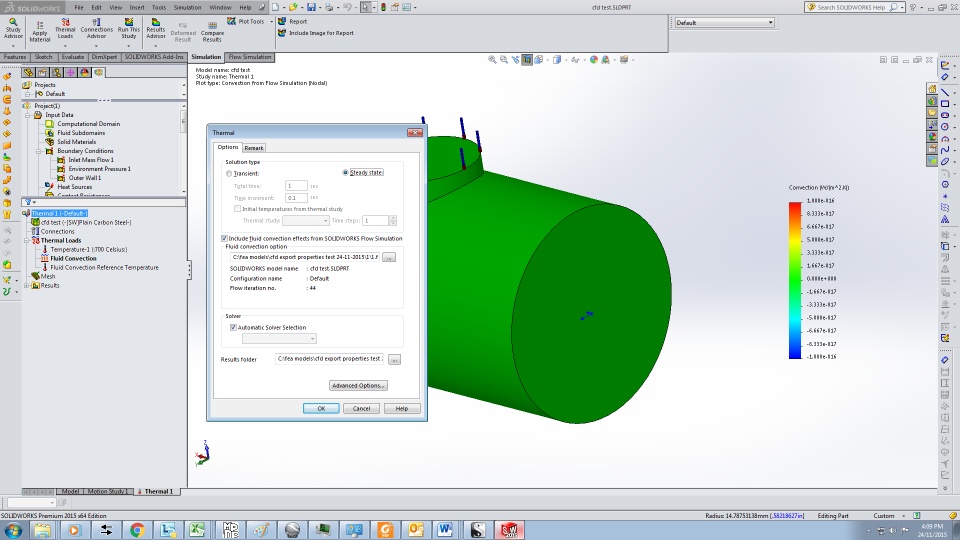Open the Thermal study dropdown
Image resolution: width=960 pixels, height=540 pixels.
tap(306, 220)
